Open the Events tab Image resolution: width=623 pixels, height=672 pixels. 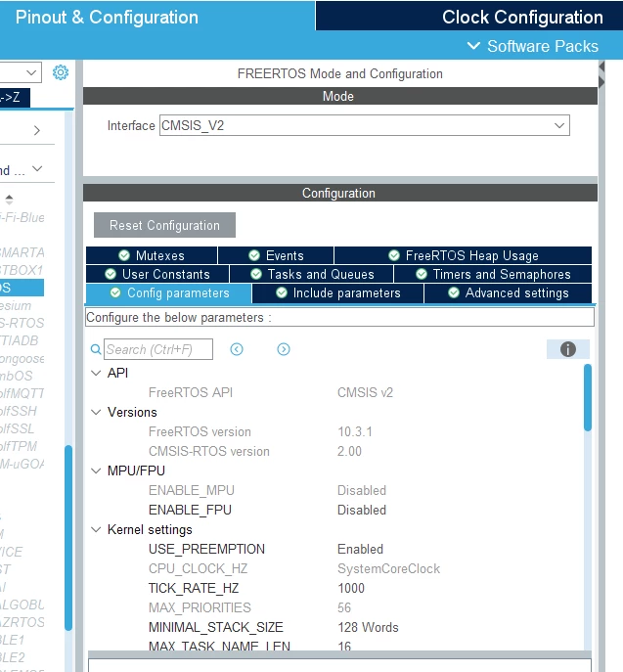click(x=276, y=255)
